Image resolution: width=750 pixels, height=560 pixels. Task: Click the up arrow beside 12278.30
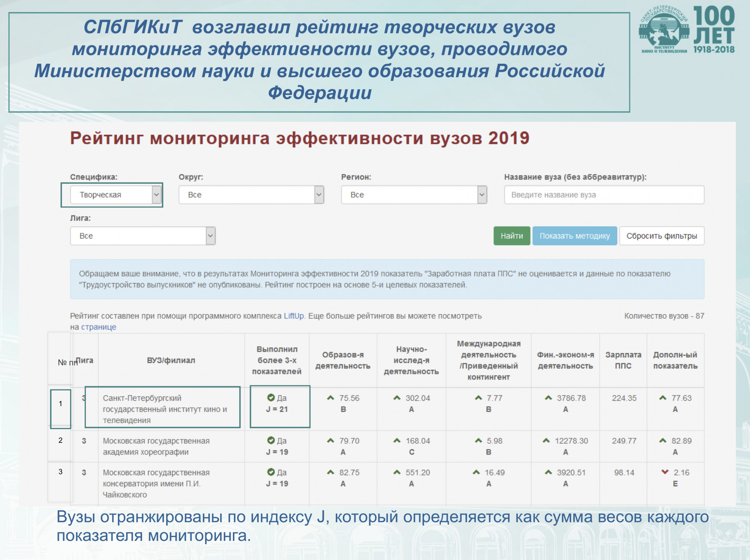[546, 440]
